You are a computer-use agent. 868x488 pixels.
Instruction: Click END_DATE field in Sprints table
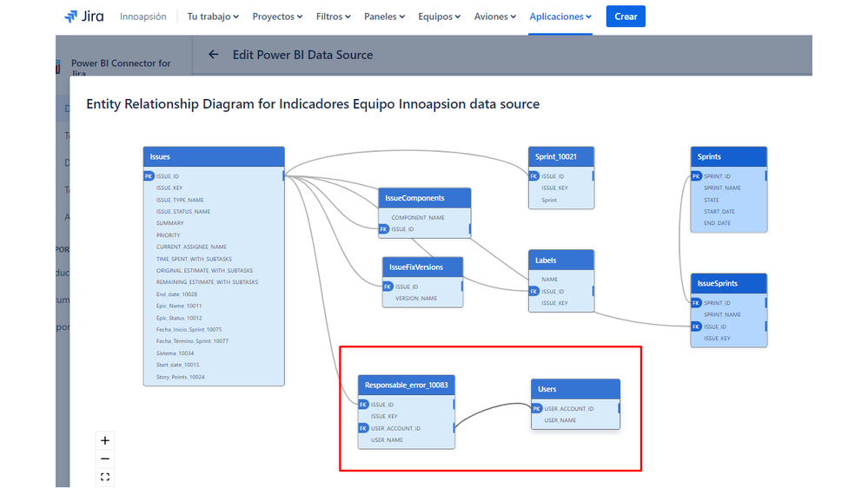click(x=718, y=223)
